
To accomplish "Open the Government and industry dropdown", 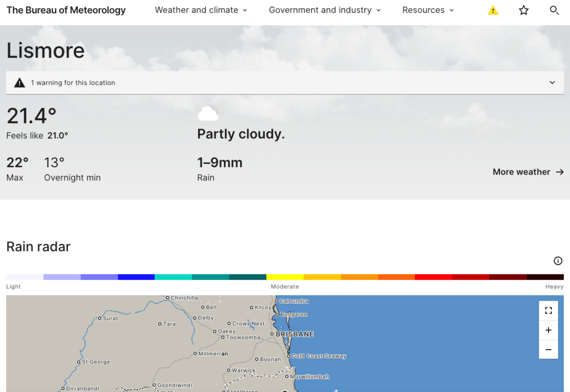I will pyautogui.click(x=325, y=10).
